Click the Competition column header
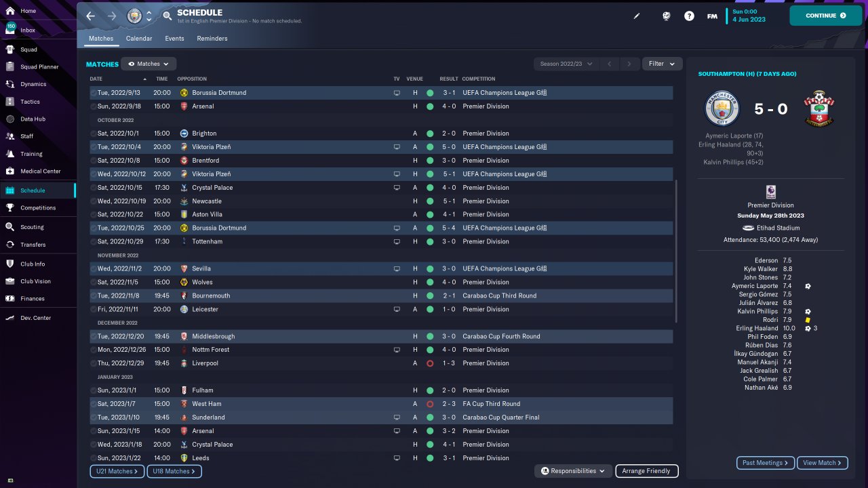Image resolution: width=868 pixels, height=488 pixels. click(479, 79)
